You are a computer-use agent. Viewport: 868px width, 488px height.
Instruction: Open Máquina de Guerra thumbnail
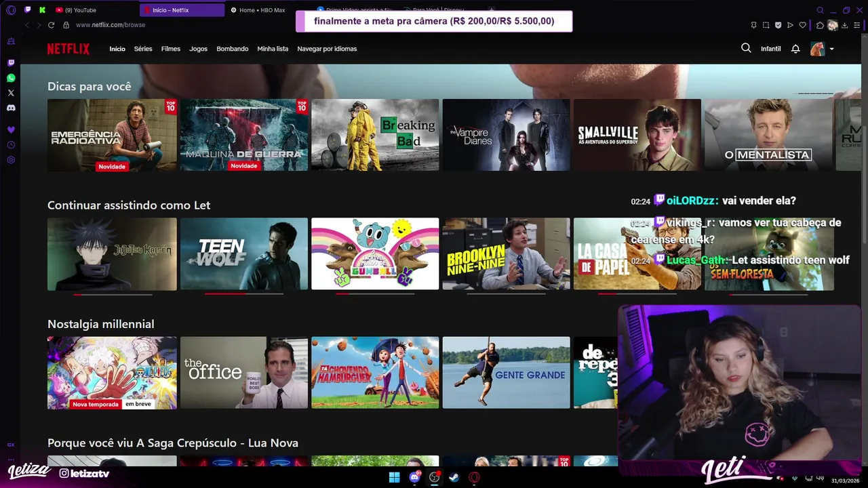[x=244, y=135]
